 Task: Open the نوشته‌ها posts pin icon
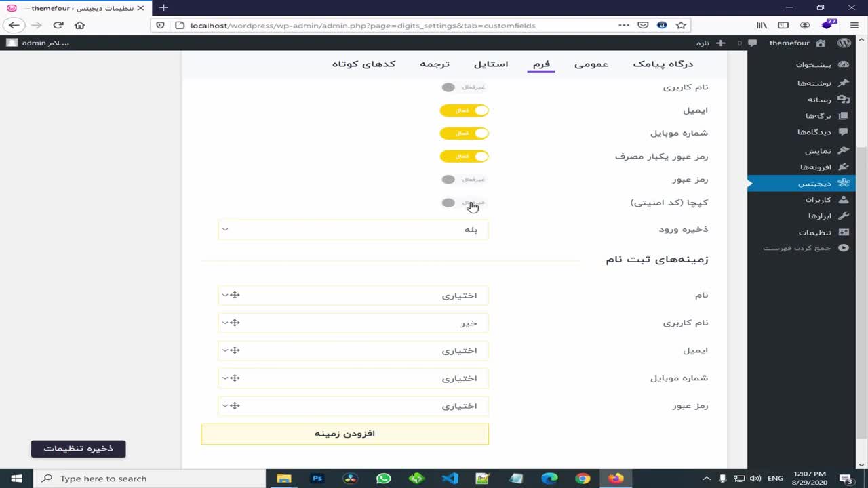[844, 83]
